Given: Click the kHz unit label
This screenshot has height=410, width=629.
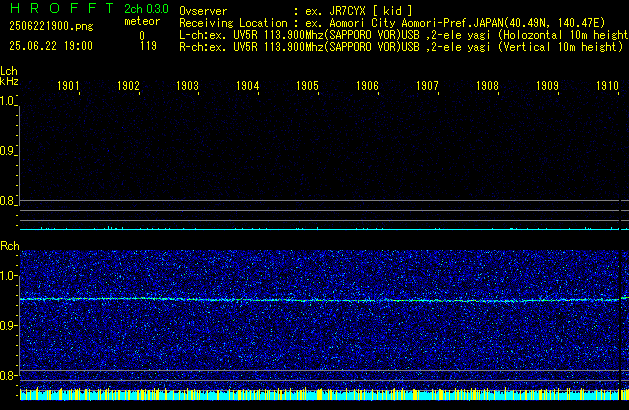Looking at the screenshot, I should (9, 81).
